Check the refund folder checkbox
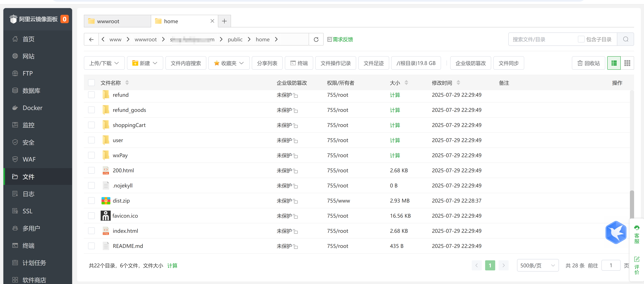The height and width of the screenshot is (284, 644). pyautogui.click(x=91, y=95)
